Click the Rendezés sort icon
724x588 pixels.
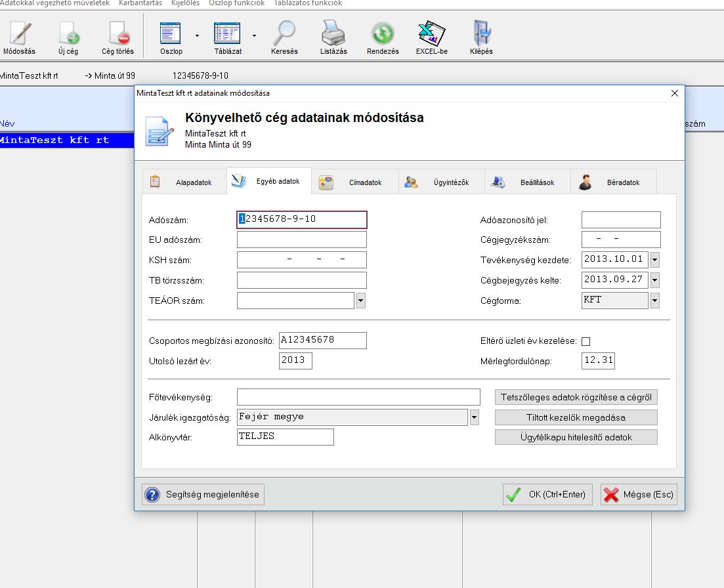click(x=383, y=37)
